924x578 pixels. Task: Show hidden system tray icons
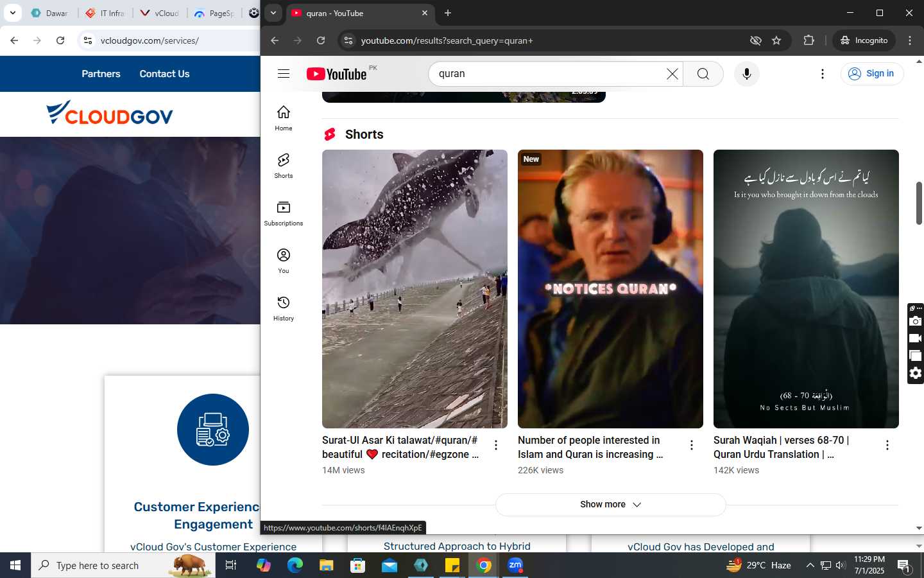point(810,565)
